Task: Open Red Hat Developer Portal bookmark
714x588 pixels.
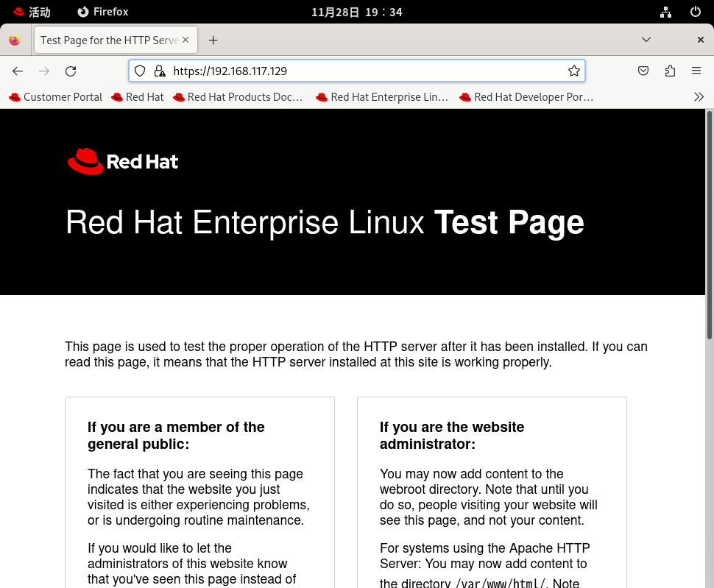Action: pyautogui.click(x=526, y=97)
